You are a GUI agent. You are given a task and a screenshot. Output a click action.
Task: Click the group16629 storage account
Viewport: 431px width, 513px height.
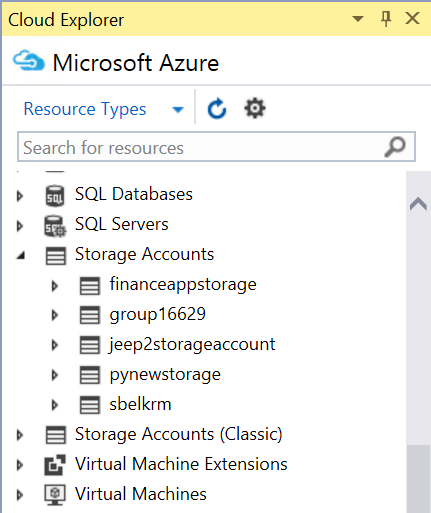[x=157, y=314]
